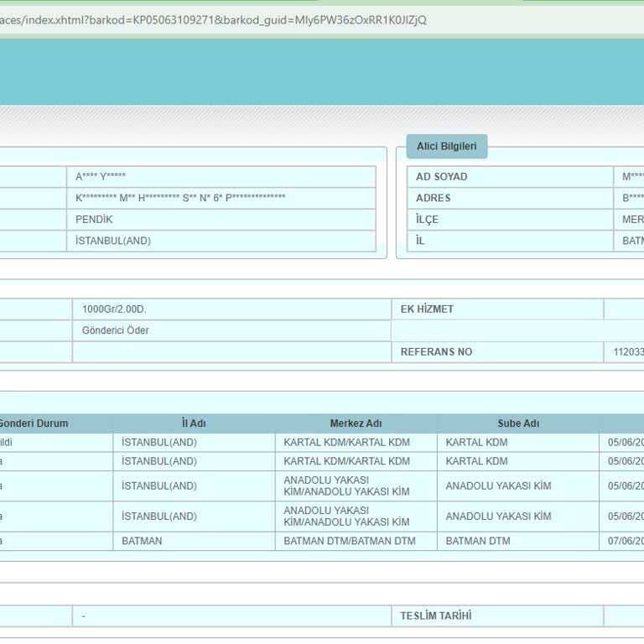644x644 pixels.
Task: Select the Alici Bilgileri panel tab
Action: (446, 147)
